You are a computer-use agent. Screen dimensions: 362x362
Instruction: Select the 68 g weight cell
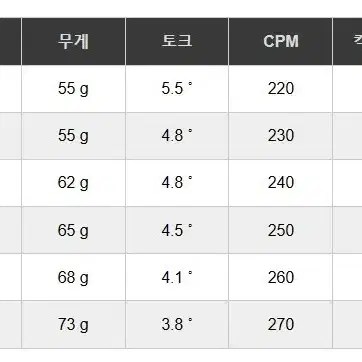click(x=73, y=277)
